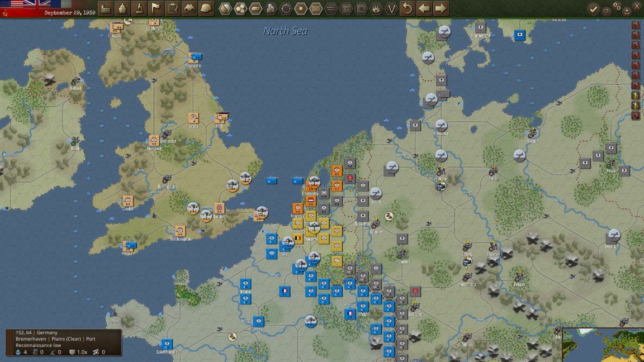Toggle the crosshair target overlay hexagon
Image resolution: width=644 pixels, height=362 pixels.
pyautogui.click(x=286, y=8)
